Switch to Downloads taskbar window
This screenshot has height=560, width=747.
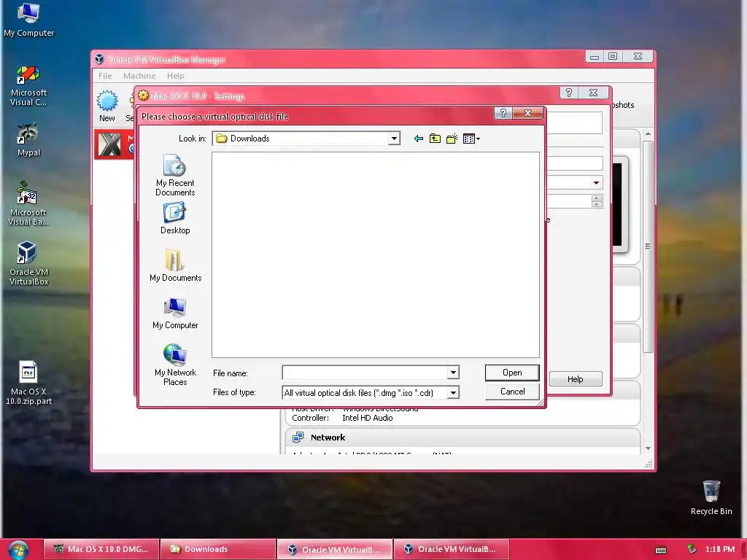[218, 549]
